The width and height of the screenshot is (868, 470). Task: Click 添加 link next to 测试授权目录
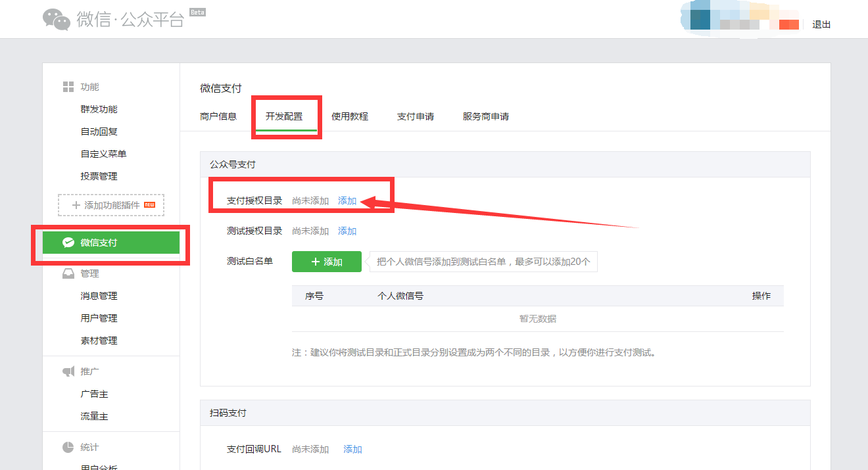[347, 231]
